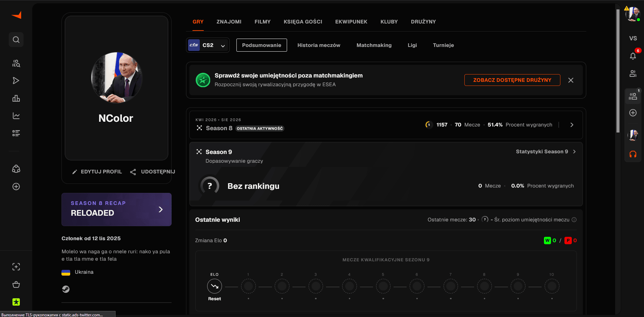The height and width of the screenshot is (317, 644).
Task: Click the VS icon in right panel
Action: click(x=633, y=38)
